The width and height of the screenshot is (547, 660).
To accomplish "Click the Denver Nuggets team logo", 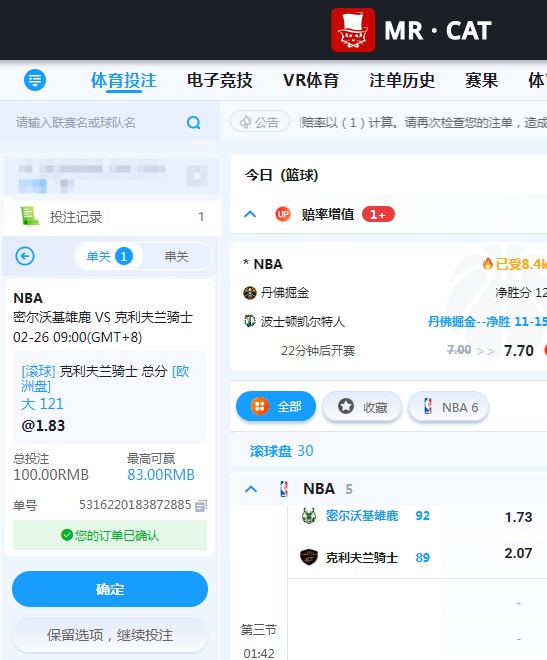I will (250, 293).
